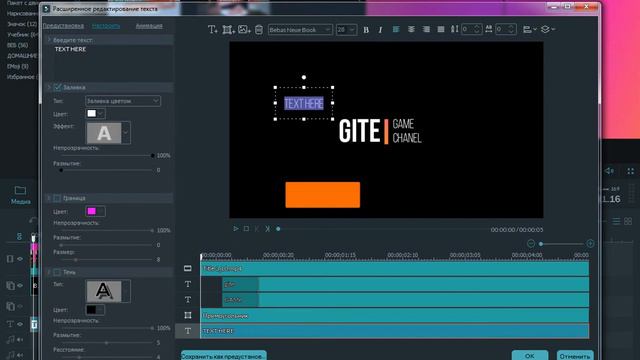Image resolution: width=640 pixels, height=360 pixels.
Task: Delete selected element with trash icon
Action: (x=259, y=29)
